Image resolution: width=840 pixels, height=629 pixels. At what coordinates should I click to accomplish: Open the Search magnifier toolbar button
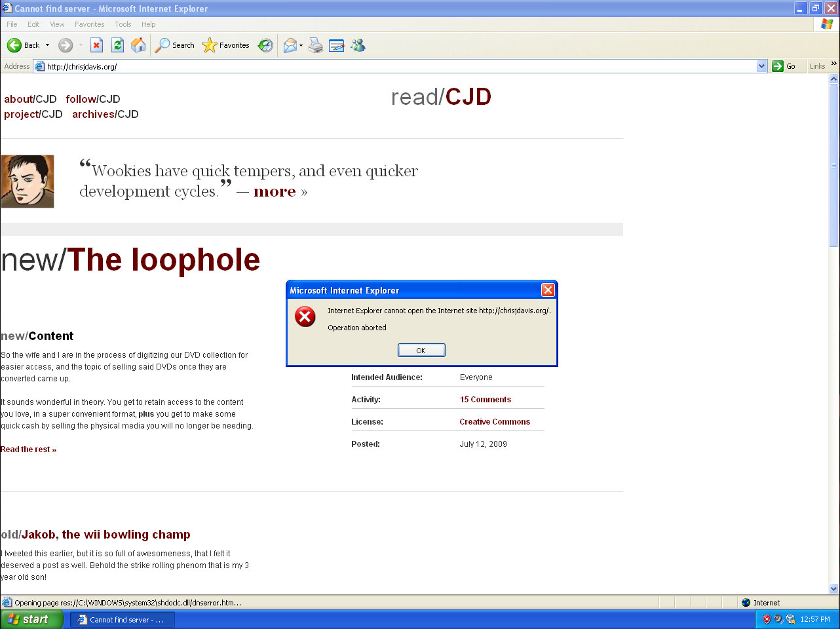pyautogui.click(x=175, y=45)
